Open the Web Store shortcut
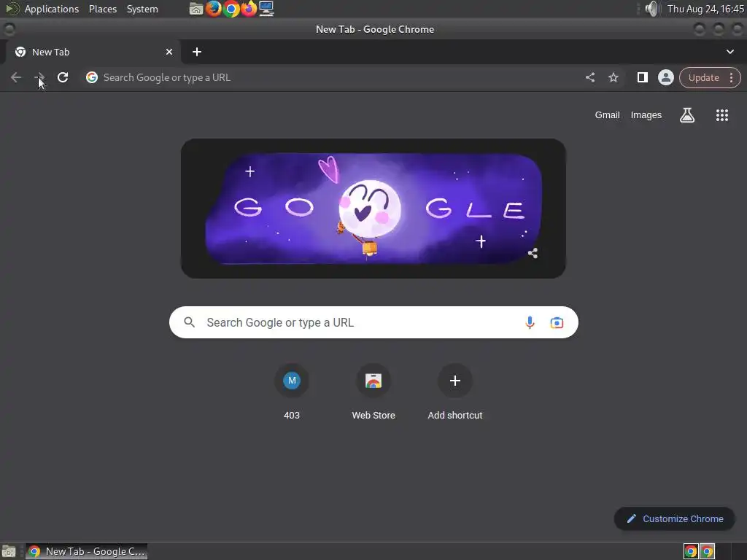This screenshot has height=560, width=747. click(x=373, y=392)
